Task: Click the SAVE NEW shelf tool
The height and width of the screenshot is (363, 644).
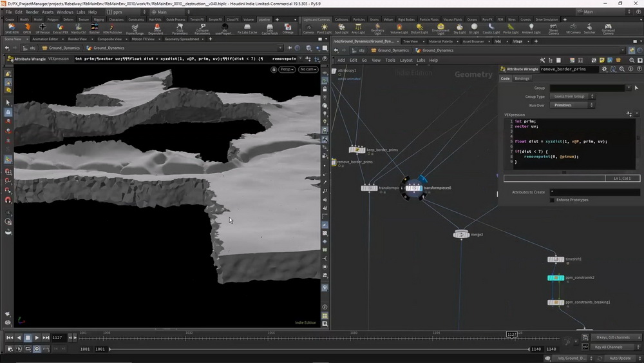Action: click(12, 28)
